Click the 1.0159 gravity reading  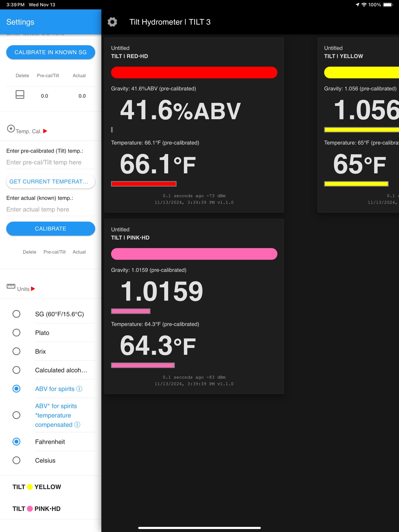click(161, 291)
